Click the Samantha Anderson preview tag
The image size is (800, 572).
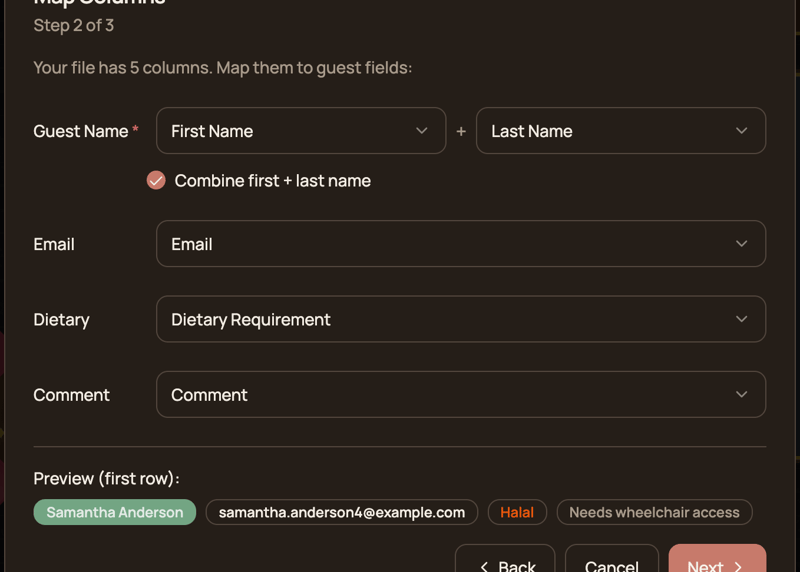click(115, 512)
